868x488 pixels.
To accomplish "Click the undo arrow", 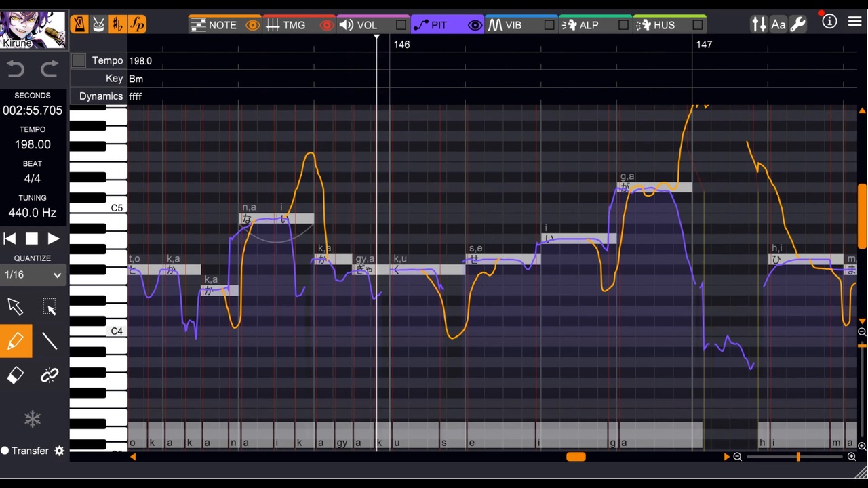I will (15, 69).
